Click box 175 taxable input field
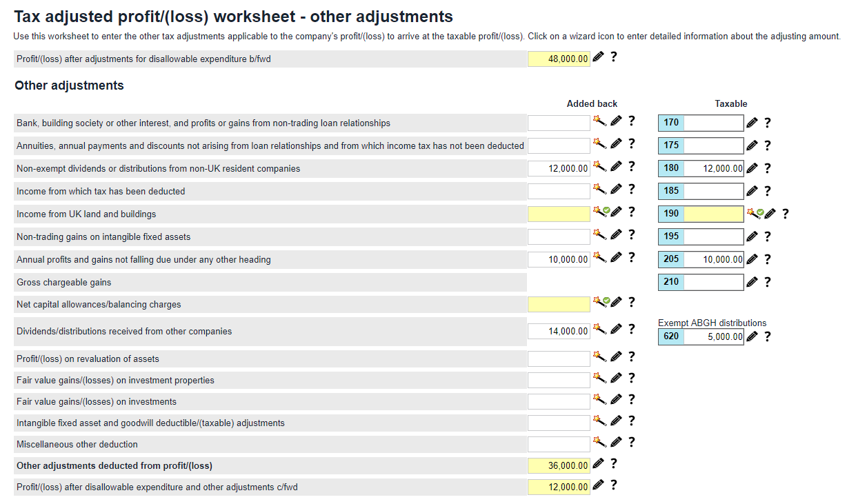Image resolution: width=847 pixels, height=504 pixels. [714, 145]
